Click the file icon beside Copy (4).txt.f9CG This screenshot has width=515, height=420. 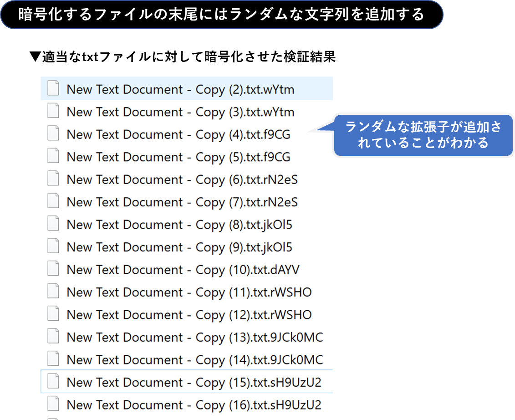[x=53, y=133]
